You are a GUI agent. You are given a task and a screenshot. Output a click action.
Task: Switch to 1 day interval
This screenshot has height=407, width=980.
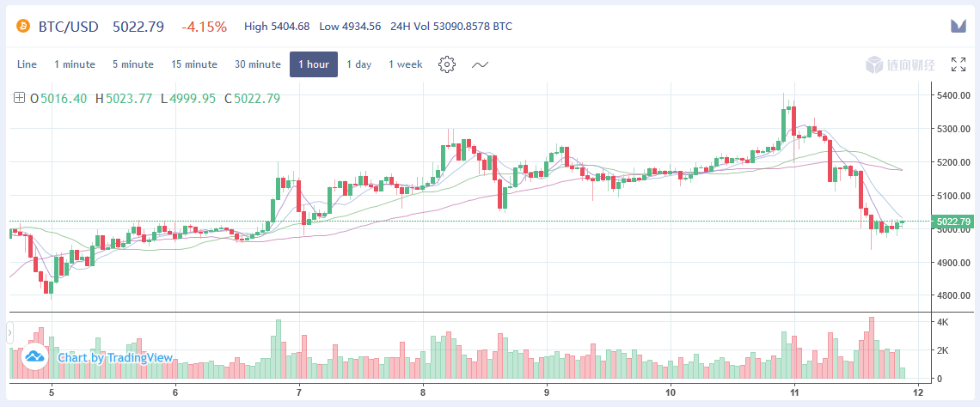click(359, 64)
